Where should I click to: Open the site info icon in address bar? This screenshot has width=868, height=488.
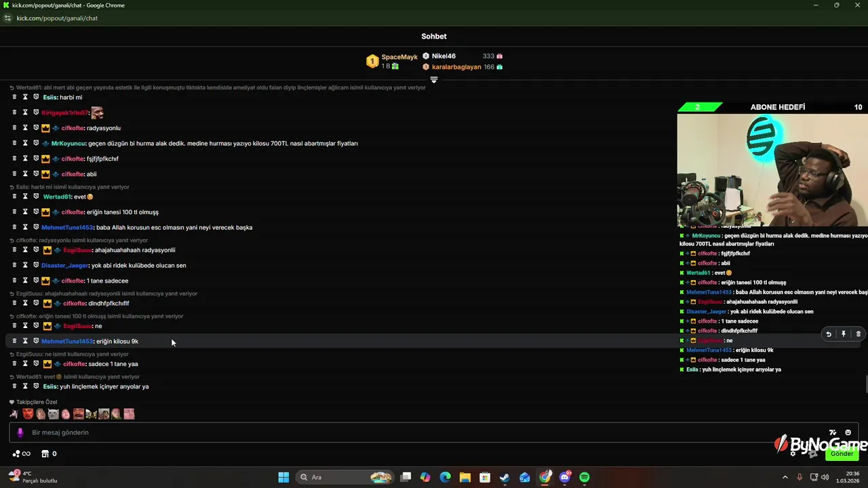(x=7, y=18)
